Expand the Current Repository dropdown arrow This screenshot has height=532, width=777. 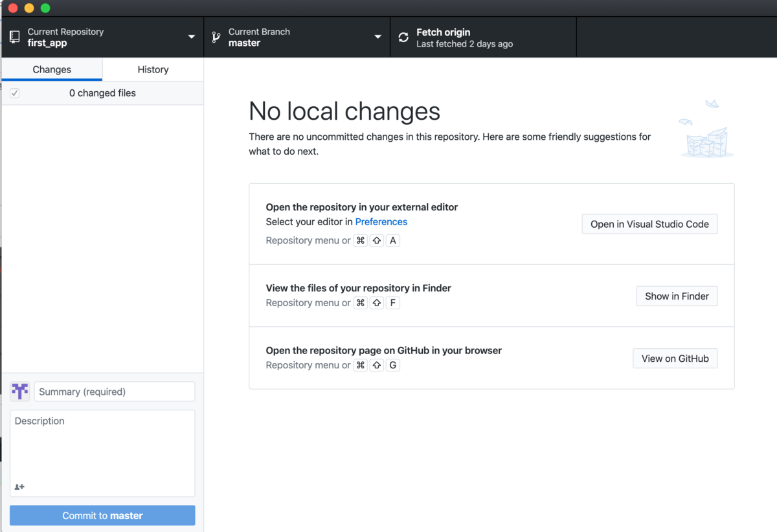tap(192, 37)
